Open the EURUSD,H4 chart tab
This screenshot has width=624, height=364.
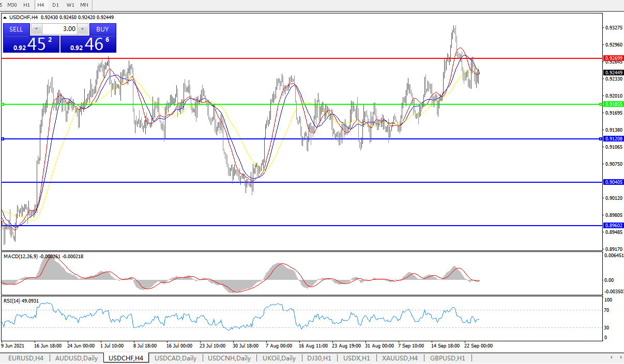pyautogui.click(x=25, y=358)
